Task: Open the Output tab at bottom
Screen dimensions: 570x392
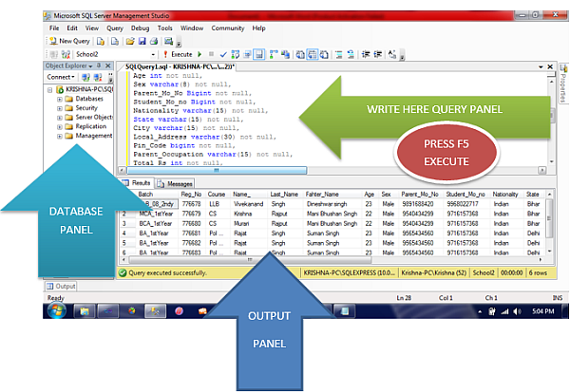Action: [x=61, y=287]
